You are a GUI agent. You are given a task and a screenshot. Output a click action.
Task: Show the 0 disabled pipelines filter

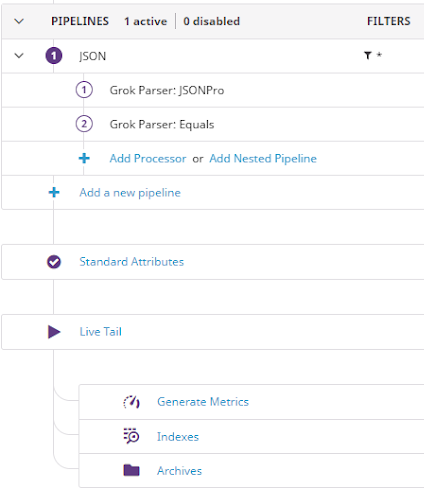click(212, 21)
